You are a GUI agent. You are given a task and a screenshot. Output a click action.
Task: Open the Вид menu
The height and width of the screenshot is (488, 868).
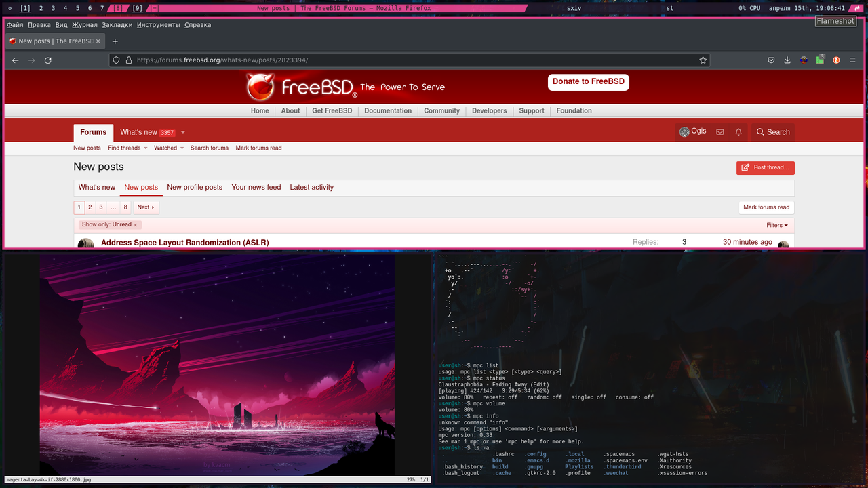pos(61,25)
